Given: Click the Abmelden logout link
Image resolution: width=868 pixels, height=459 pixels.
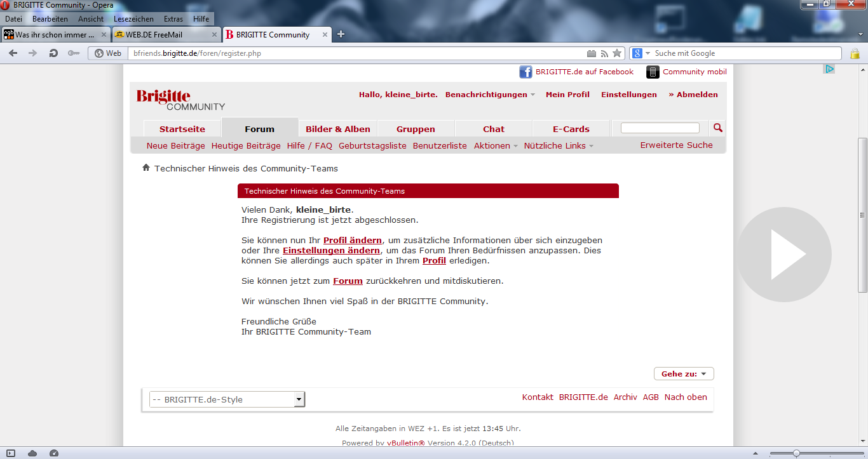Looking at the screenshot, I should click(693, 95).
